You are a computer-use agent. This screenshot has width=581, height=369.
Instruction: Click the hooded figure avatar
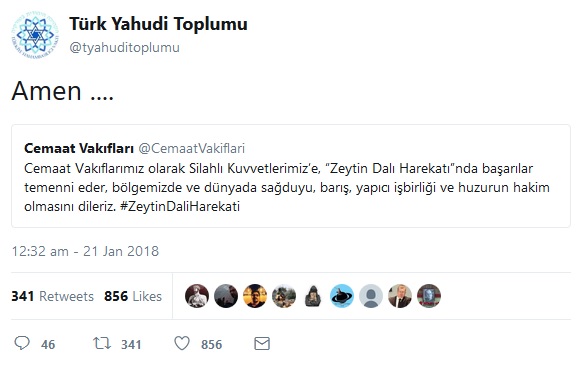click(x=313, y=296)
